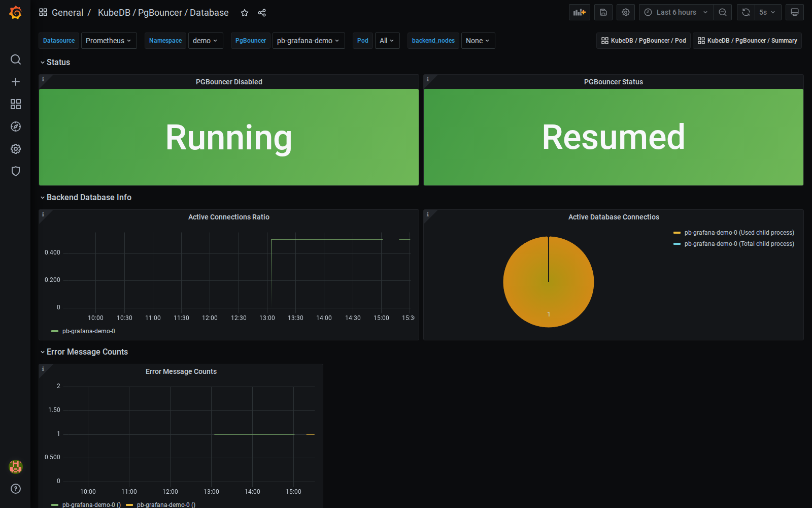
Task: Open the user profile avatar
Action: point(16,466)
